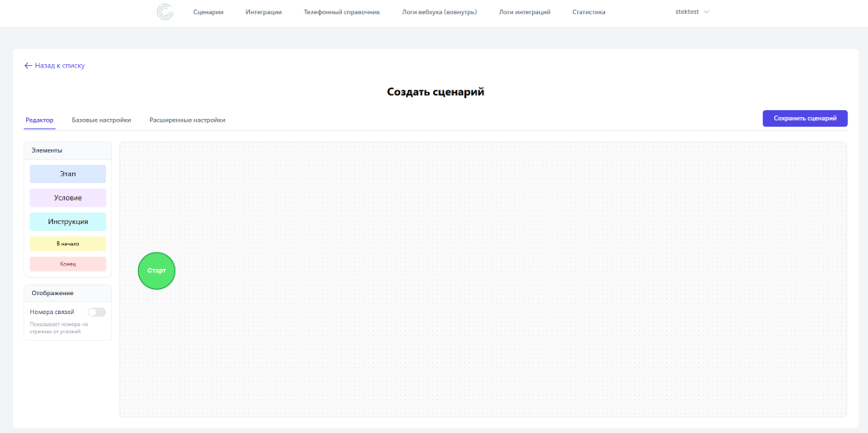Screen dimensions: 868x433
Task: Select the green Старт node on canvas
Action: click(156, 271)
